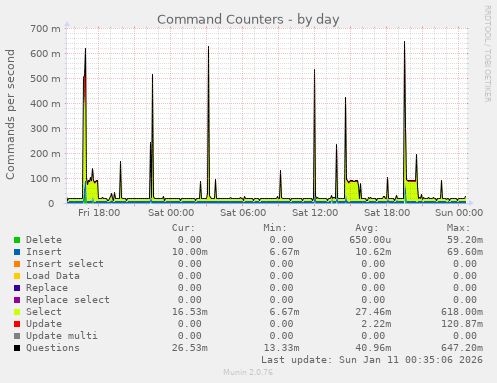Click the Sat 06:00 time axis label
This screenshot has height=383, width=497.
click(243, 213)
